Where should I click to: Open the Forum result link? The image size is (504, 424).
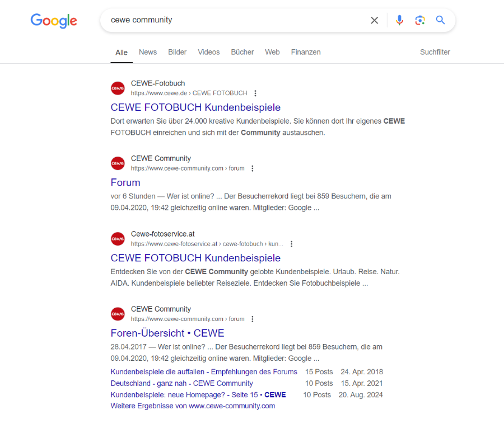coord(125,182)
